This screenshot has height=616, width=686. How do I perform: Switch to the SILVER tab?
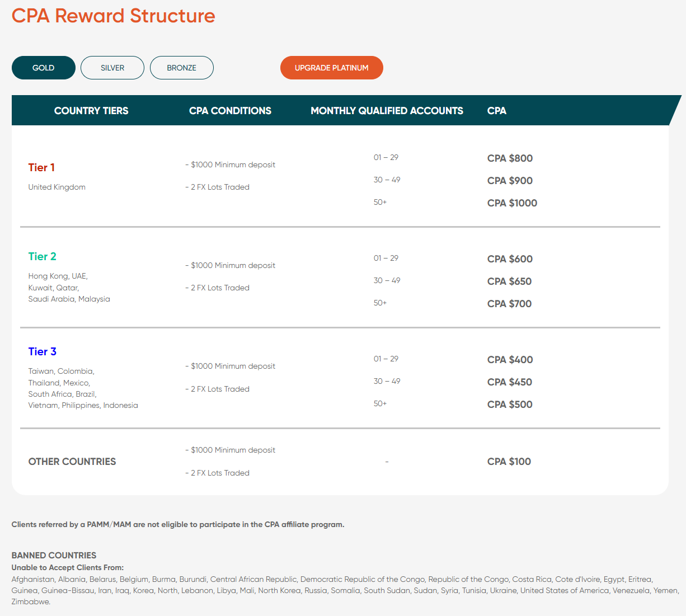(112, 68)
